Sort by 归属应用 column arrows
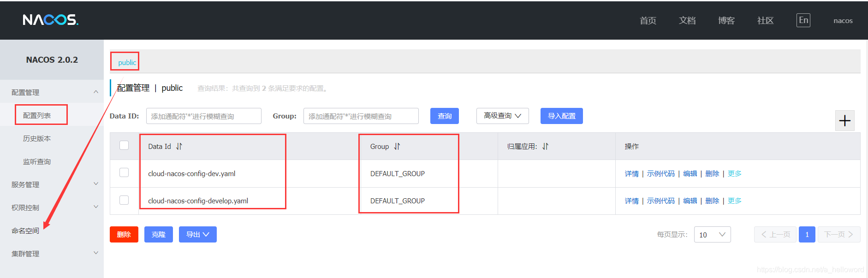The image size is (868, 278). point(546,147)
